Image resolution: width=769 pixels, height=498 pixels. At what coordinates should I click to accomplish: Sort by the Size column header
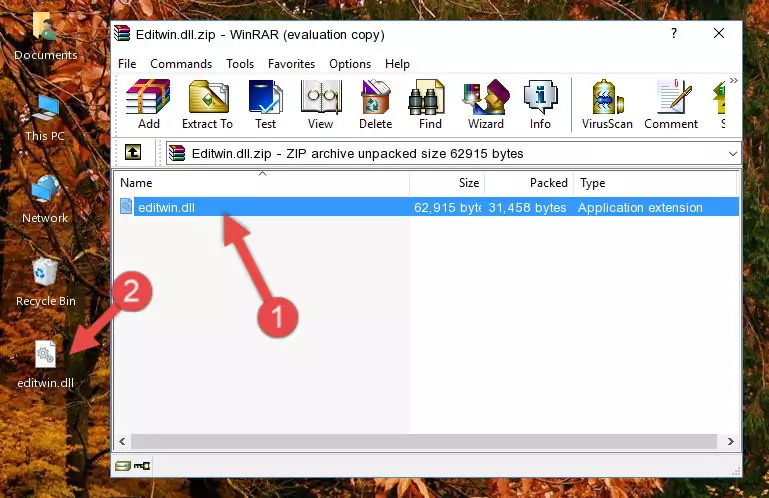[447, 183]
